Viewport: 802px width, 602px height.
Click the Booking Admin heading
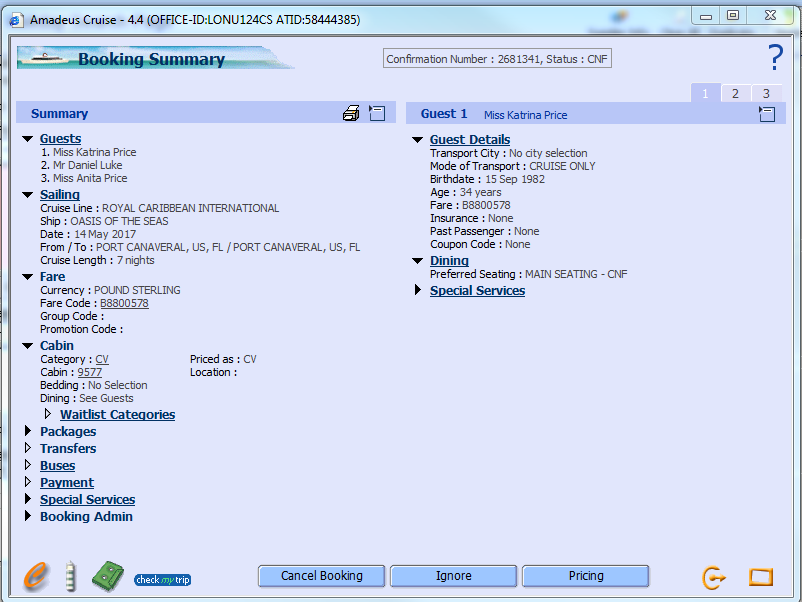pyautogui.click(x=86, y=517)
